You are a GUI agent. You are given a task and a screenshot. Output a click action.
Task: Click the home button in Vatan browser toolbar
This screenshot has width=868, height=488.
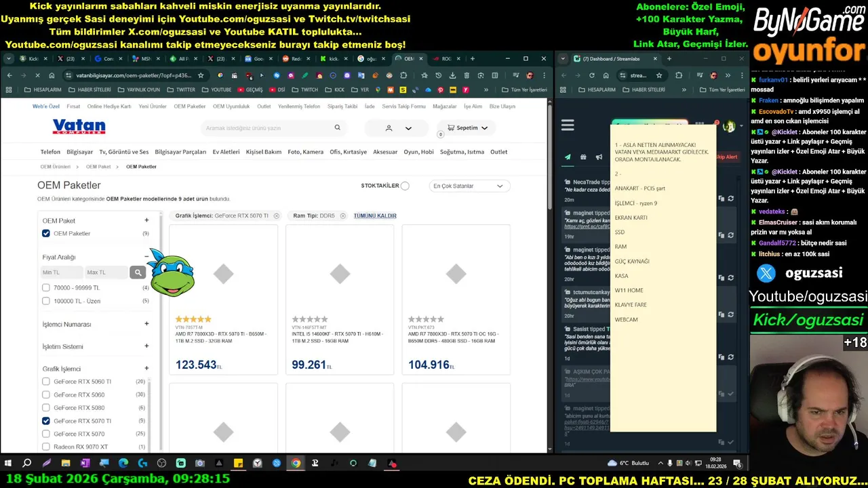tap(52, 75)
